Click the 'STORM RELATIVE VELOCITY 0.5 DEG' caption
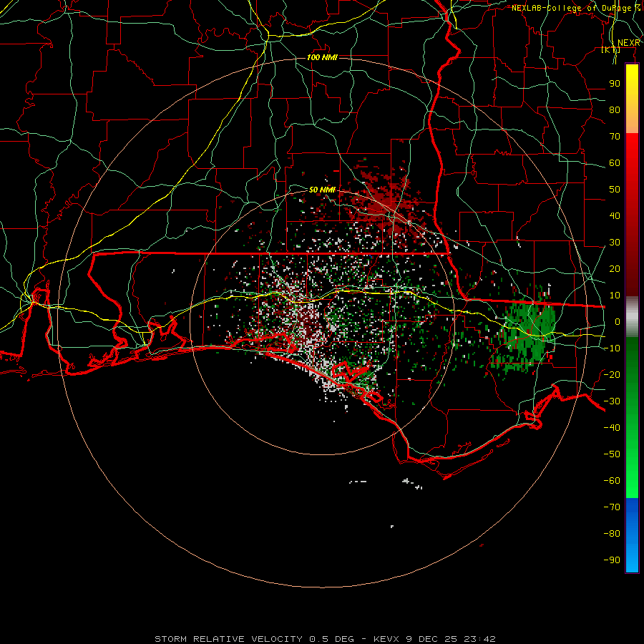Viewport: 644px width, 644px height. (254, 639)
